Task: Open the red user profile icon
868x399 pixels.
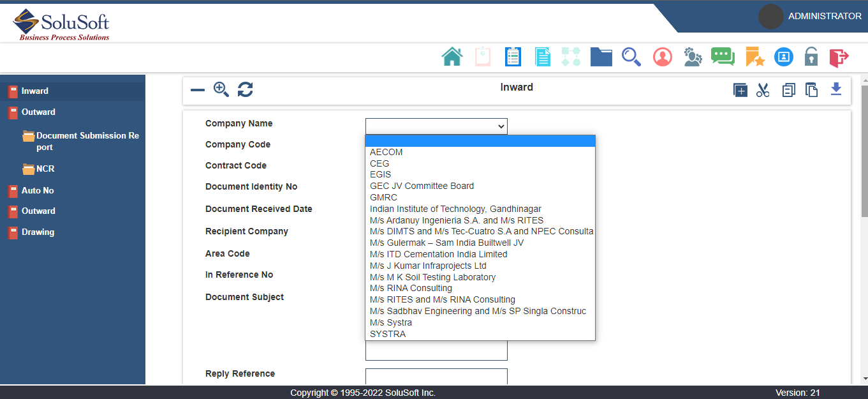Action: pyautogui.click(x=663, y=57)
